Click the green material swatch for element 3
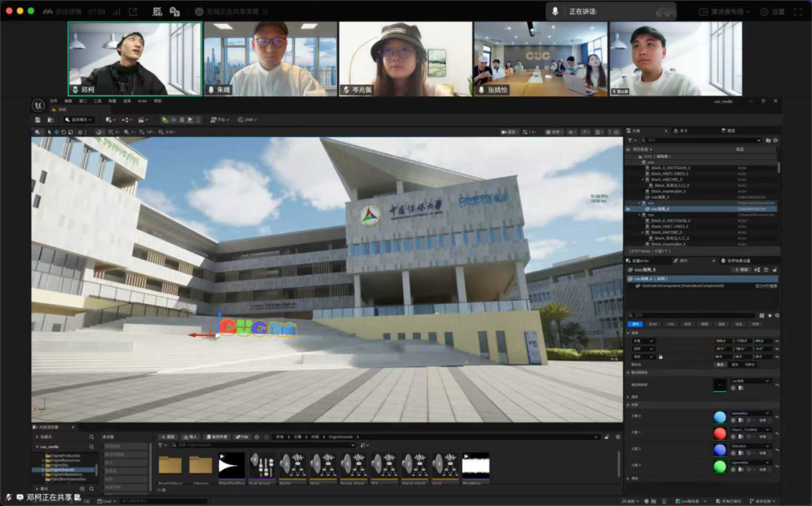The width and height of the screenshot is (812, 506). pos(720,467)
